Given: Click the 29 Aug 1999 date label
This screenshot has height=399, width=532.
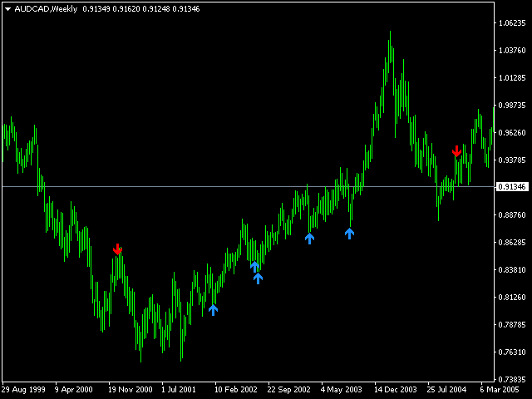Looking at the screenshot, I should pyautogui.click(x=23, y=390).
